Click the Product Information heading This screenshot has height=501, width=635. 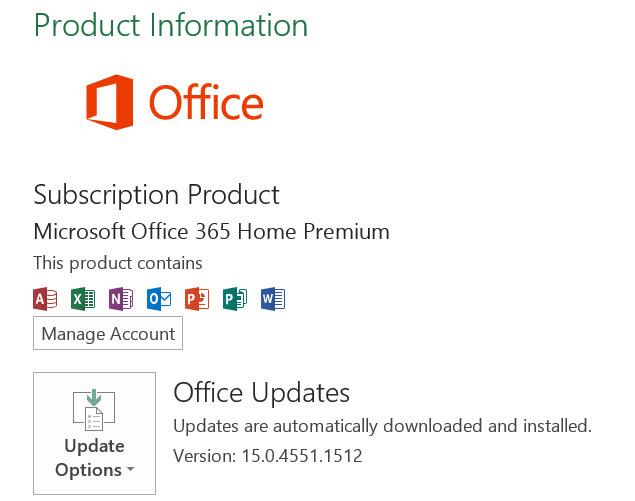[171, 25]
